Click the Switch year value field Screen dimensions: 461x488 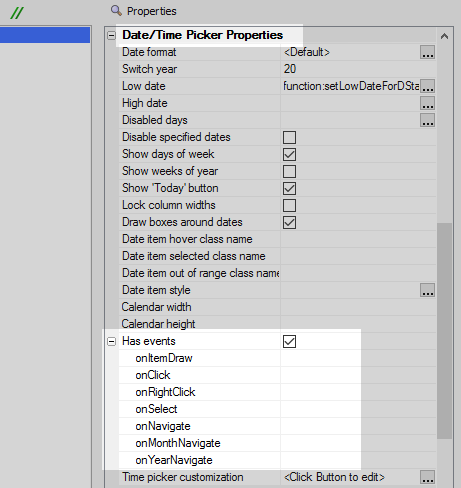pos(358,69)
